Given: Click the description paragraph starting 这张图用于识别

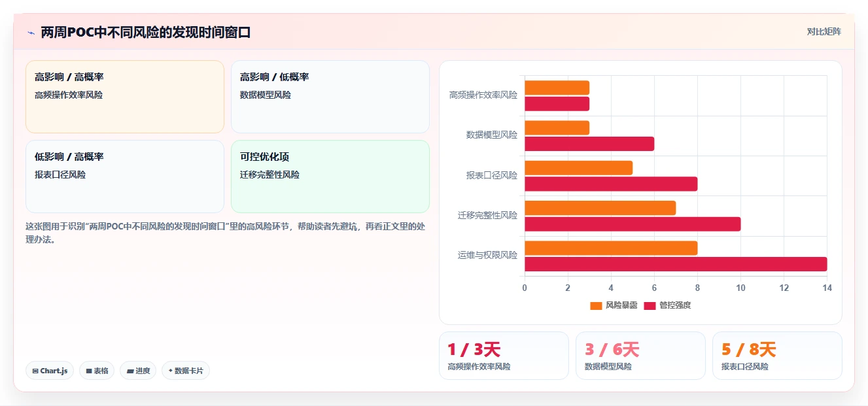Looking at the screenshot, I should 224,233.
